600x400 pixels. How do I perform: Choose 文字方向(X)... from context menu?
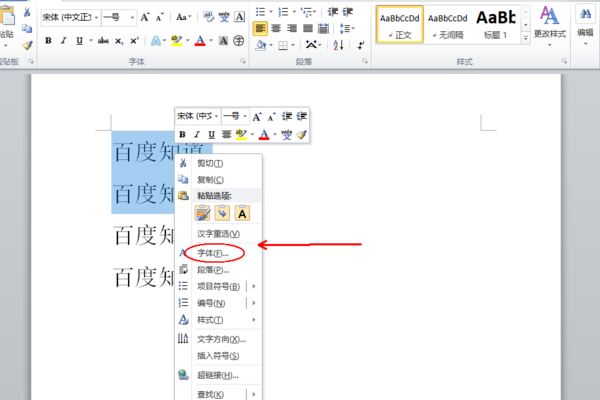(x=218, y=339)
